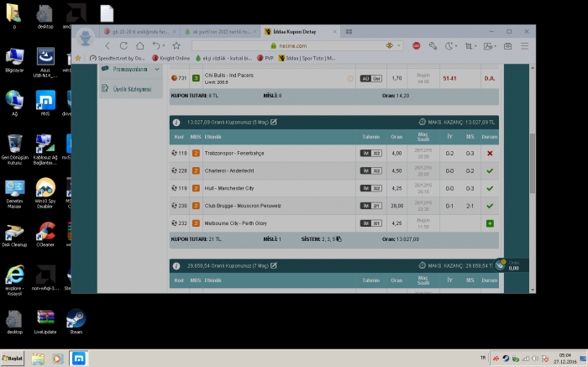
Task: Click the CCleaner desktop icon
Action: [x=45, y=234]
